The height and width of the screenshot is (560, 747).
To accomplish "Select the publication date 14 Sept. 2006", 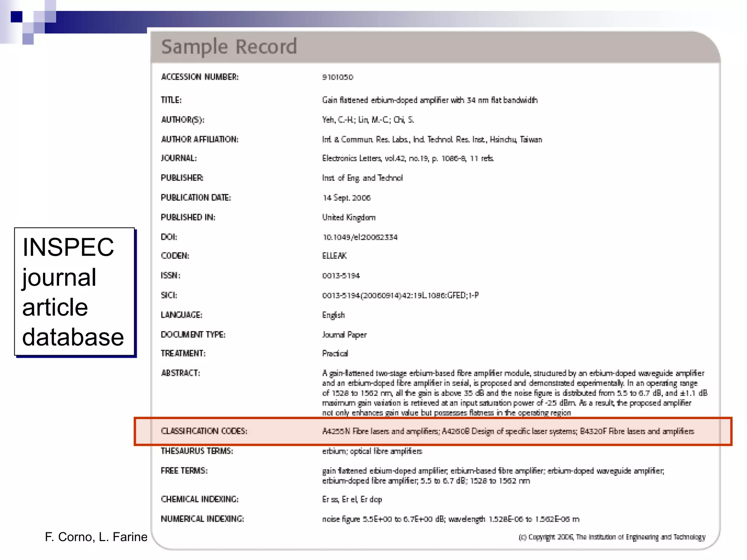I will [347, 198].
